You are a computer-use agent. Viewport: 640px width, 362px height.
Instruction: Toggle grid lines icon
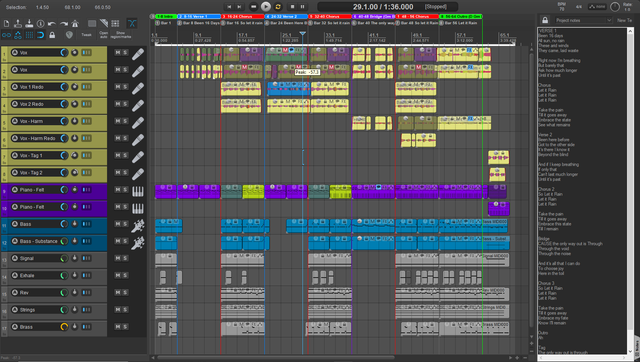29,35
